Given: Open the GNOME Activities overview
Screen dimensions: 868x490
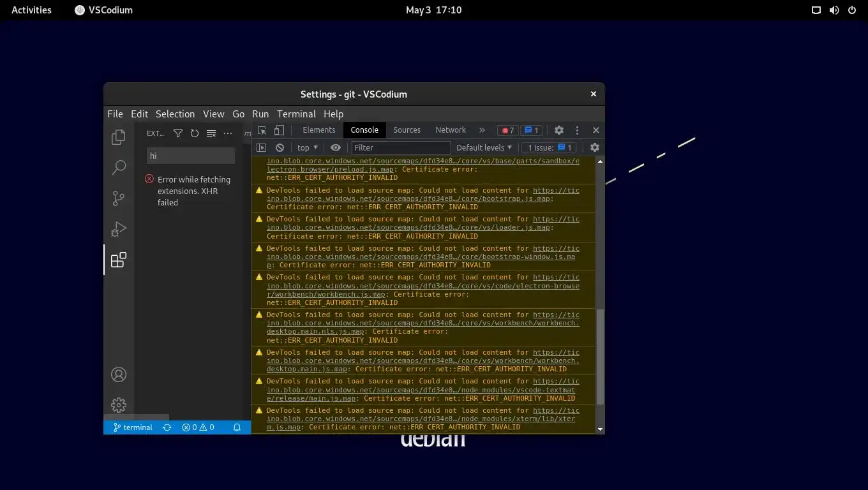Looking at the screenshot, I should tap(31, 10).
